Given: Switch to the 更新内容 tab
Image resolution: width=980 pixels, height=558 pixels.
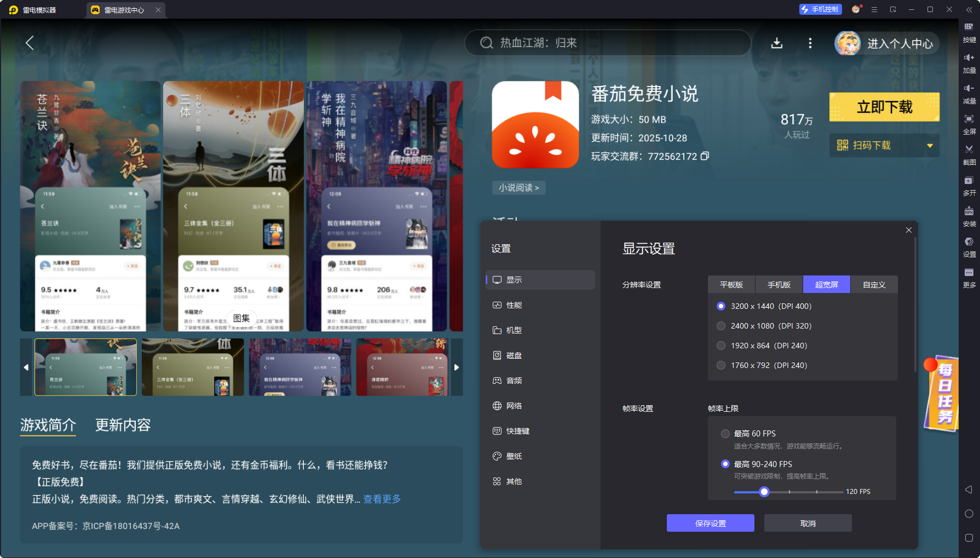Looking at the screenshot, I should (x=123, y=425).
